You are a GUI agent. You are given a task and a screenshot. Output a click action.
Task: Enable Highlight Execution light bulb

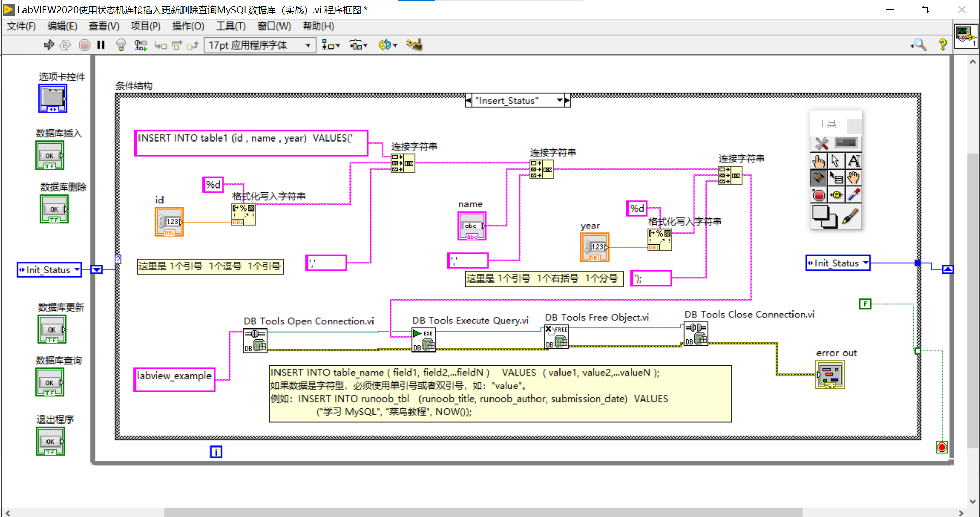pyautogui.click(x=121, y=45)
